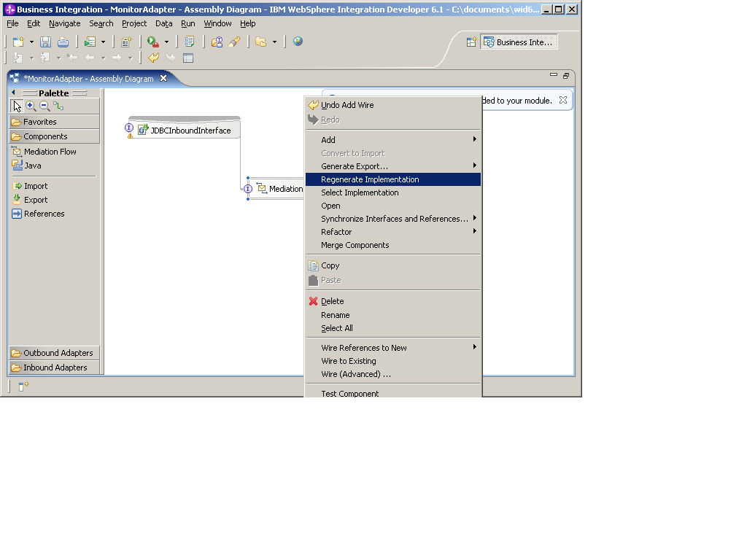Screen dimensions: 747x560
Task: Pick Import from the palette
Action: click(30, 186)
